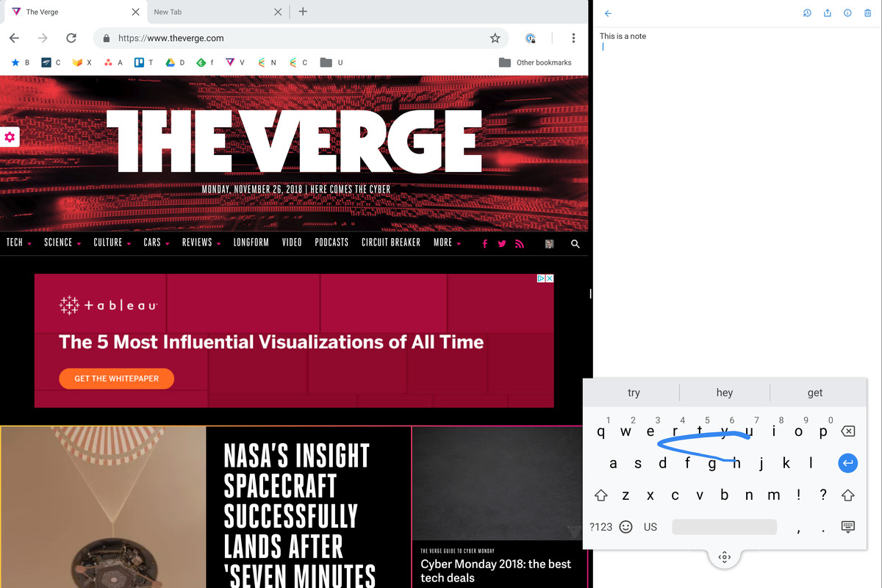Click the bookmark star in address bar
Image resolution: width=882 pixels, height=588 pixels.
(495, 38)
